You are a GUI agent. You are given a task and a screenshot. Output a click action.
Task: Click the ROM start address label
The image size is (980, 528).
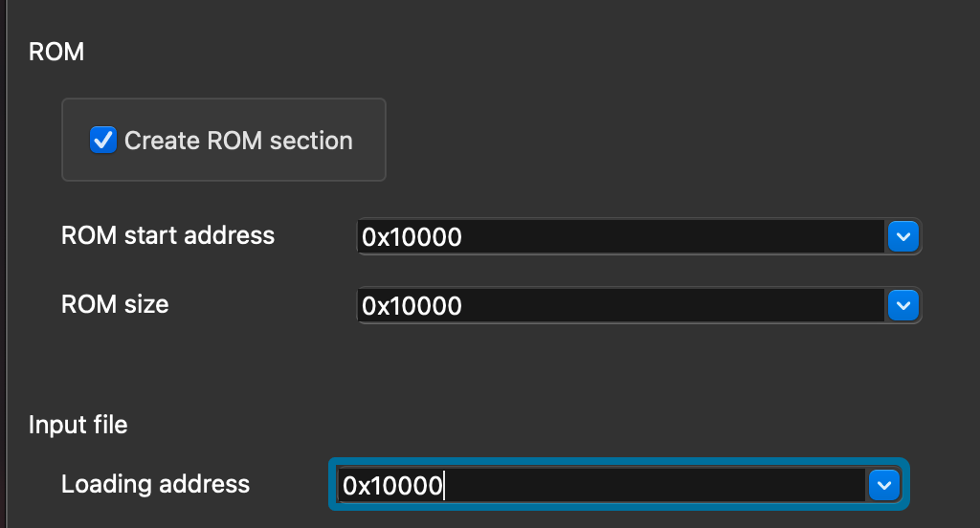coord(167,235)
